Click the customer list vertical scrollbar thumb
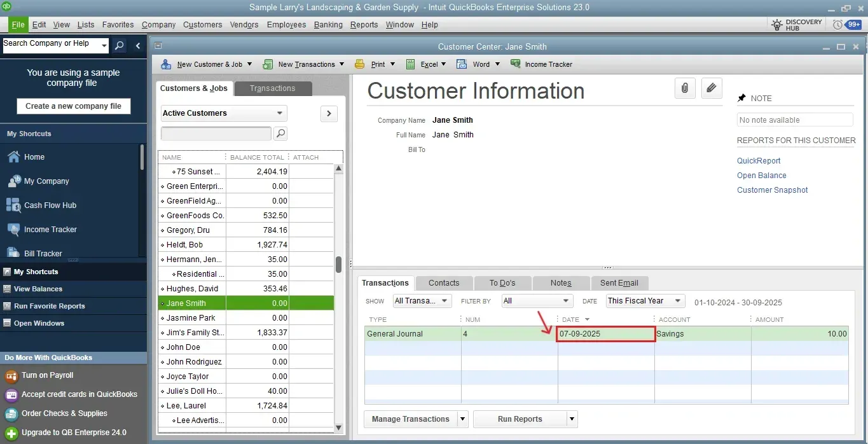The width and height of the screenshot is (868, 444). pyautogui.click(x=339, y=264)
